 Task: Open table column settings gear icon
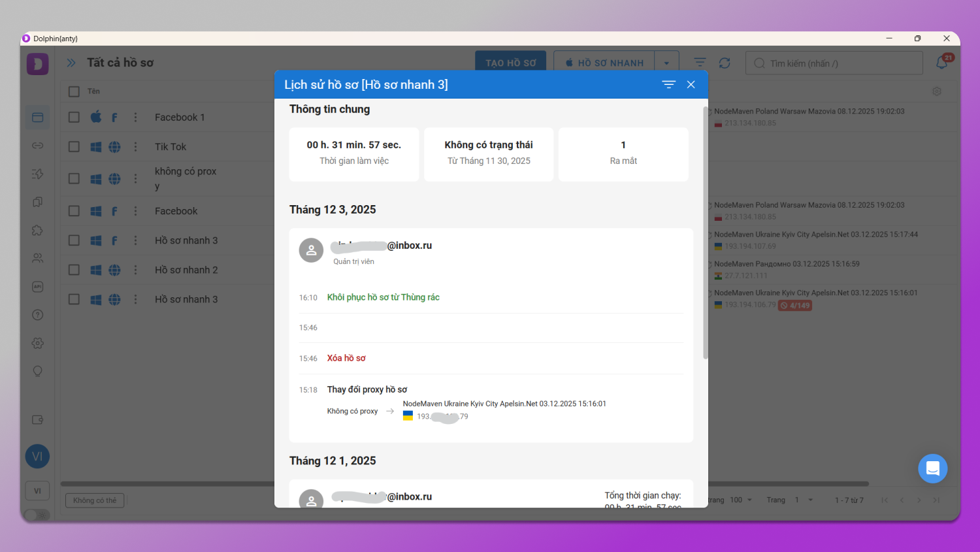point(937,91)
